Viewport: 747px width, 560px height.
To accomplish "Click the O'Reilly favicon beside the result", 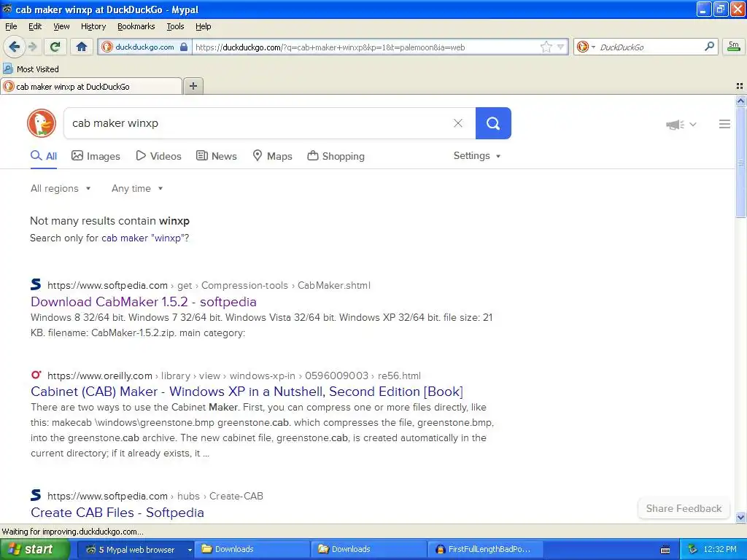I will point(36,375).
